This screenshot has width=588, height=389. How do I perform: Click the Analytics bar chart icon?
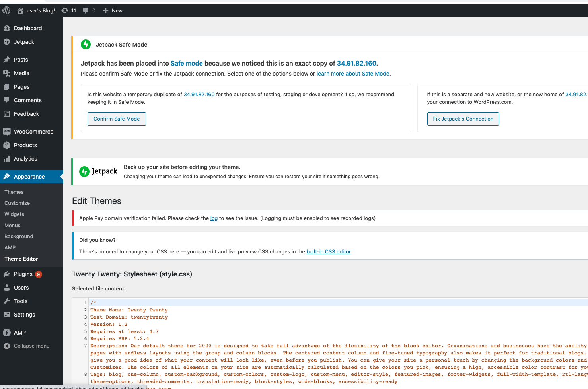[7, 159]
